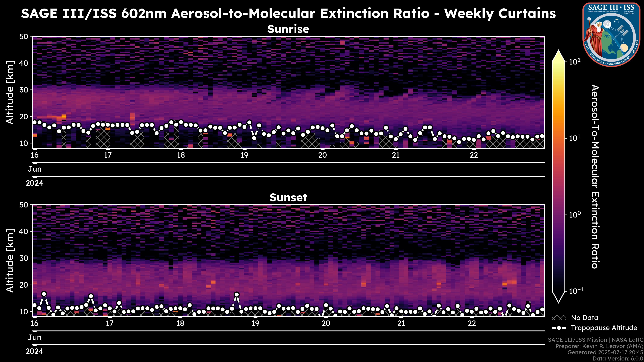Click day 21 on Sunset time axis
This screenshot has width=644, height=362.
coord(401,323)
